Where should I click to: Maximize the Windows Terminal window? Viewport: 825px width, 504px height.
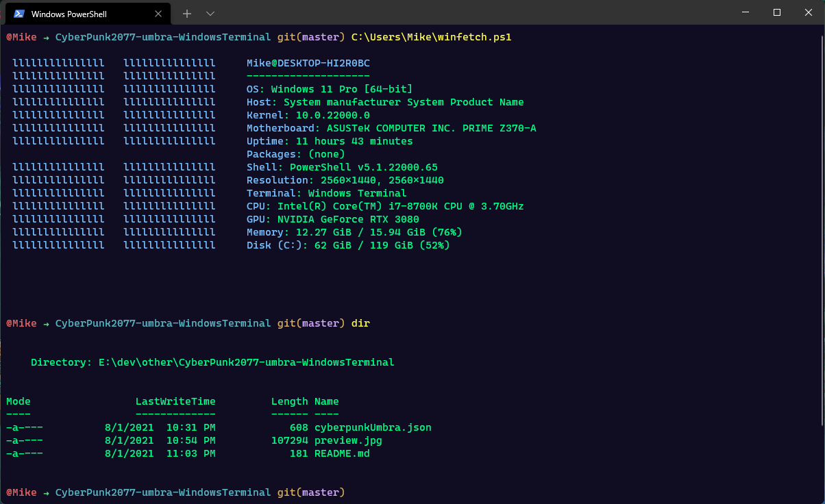(x=777, y=12)
